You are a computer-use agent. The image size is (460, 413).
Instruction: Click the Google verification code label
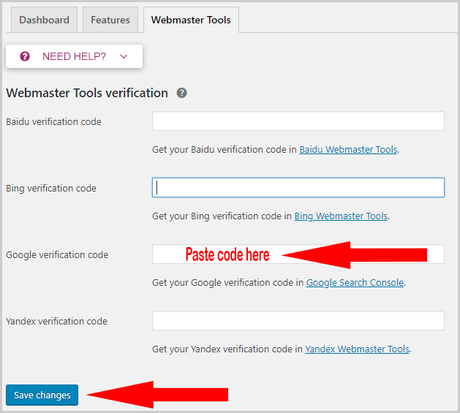click(x=57, y=255)
